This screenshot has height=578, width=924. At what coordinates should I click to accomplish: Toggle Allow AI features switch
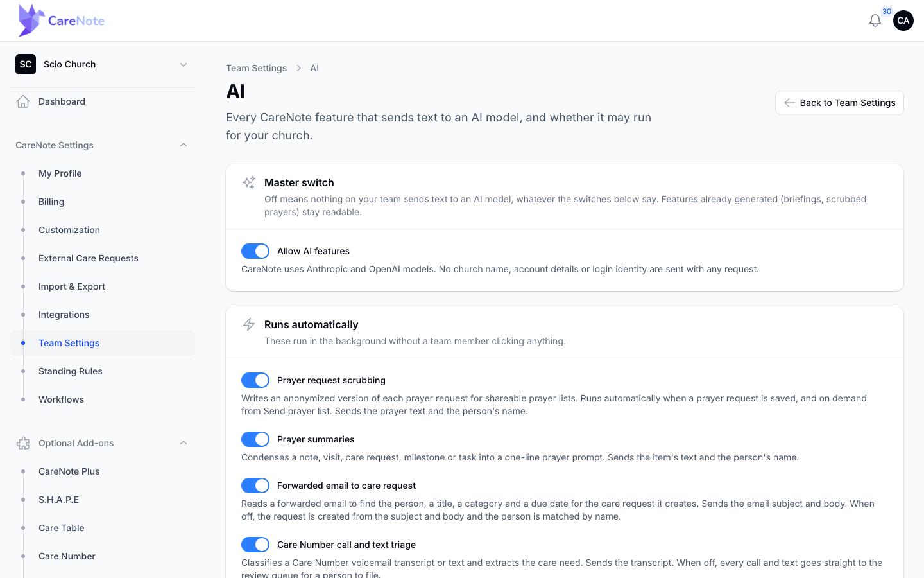[x=255, y=251]
